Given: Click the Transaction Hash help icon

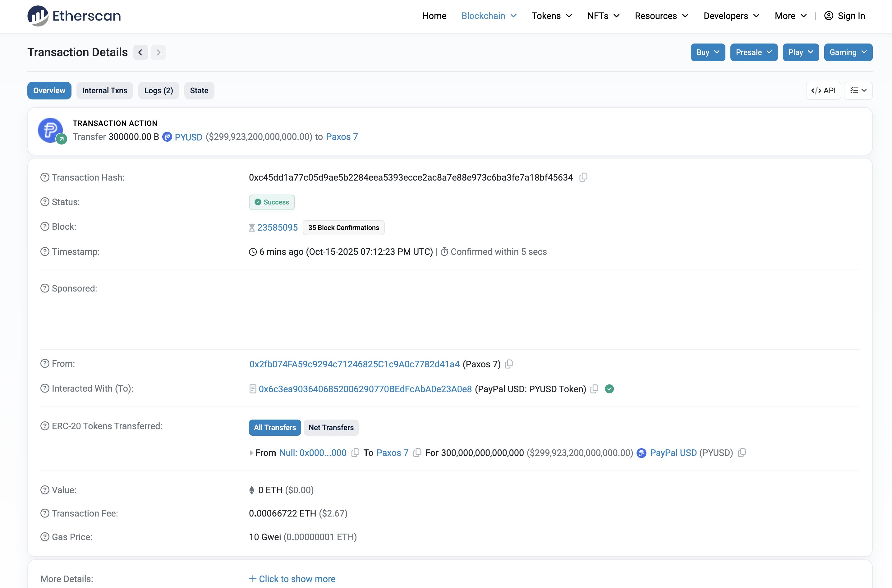Looking at the screenshot, I should pyautogui.click(x=45, y=177).
